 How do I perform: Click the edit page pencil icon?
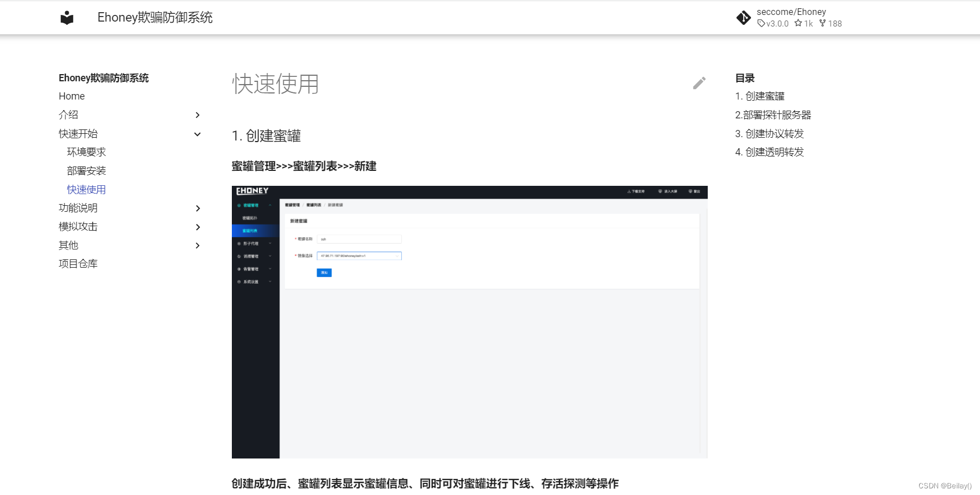click(699, 83)
